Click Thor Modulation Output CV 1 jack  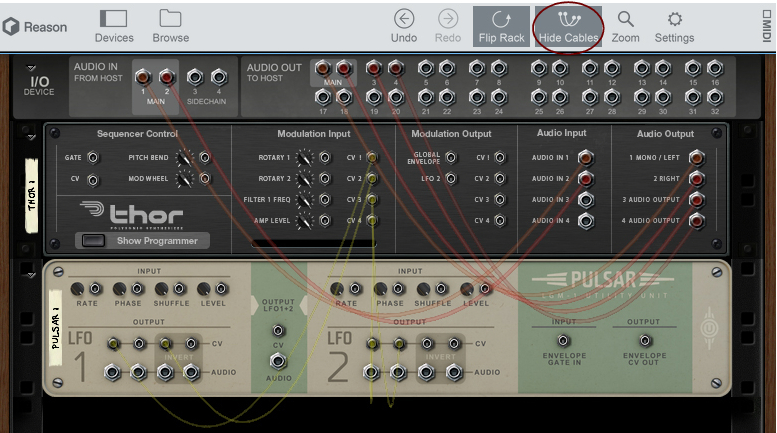500,158
